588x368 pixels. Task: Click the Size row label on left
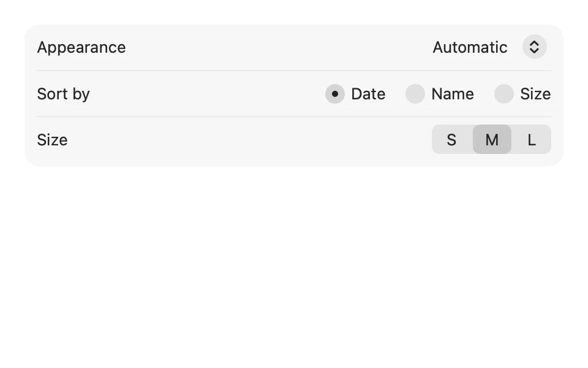(x=52, y=140)
